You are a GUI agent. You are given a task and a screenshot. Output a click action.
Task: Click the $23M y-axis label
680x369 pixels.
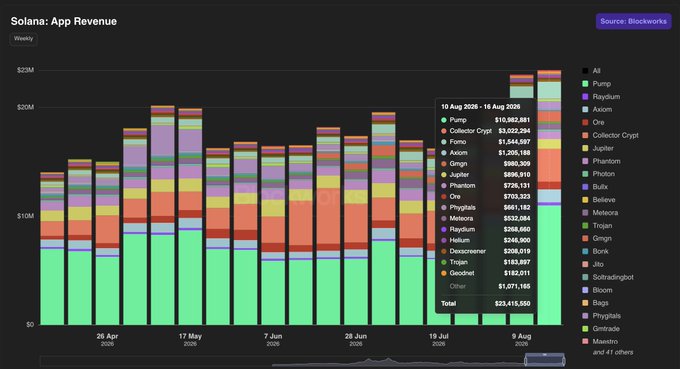(25, 70)
